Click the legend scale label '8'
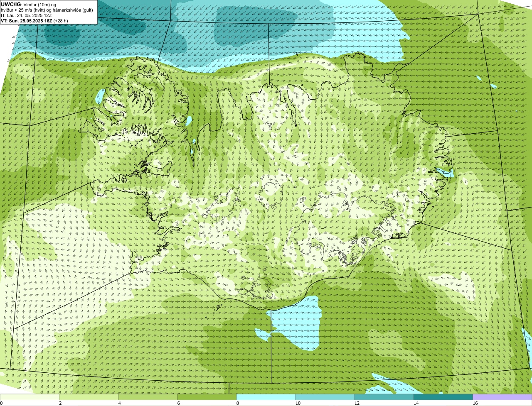Image resolution: width=532 pixels, height=406 pixels. click(237, 403)
